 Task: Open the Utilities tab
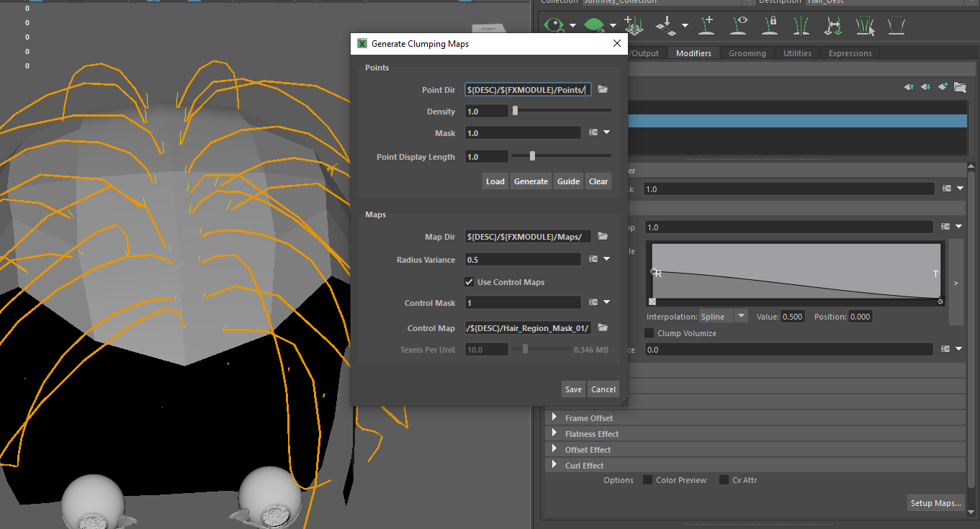coord(797,53)
